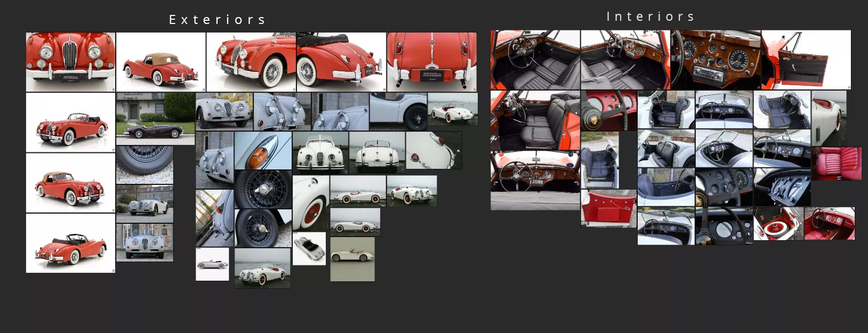Click the red tufted leather seat image
The image size is (868, 333).
pyautogui.click(x=836, y=164)
